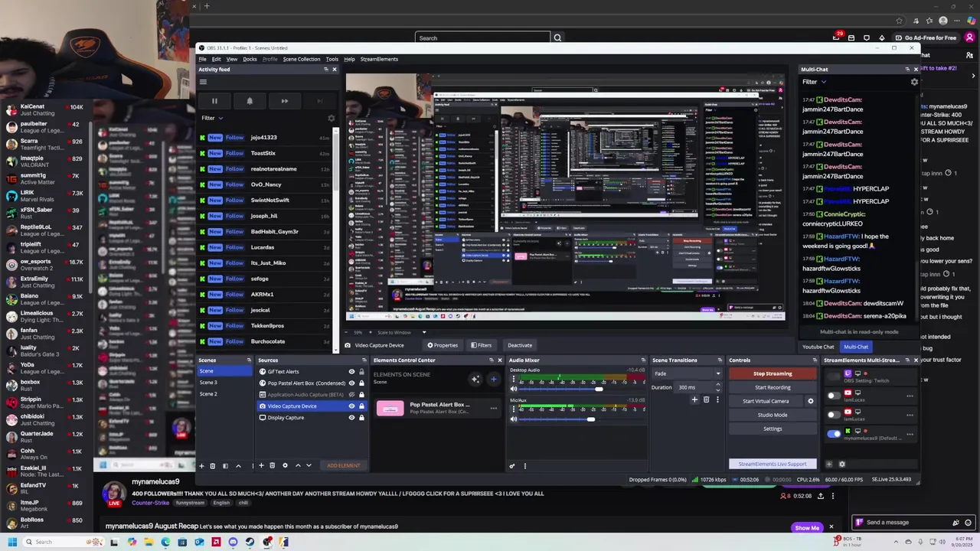
Task: Open the View menu in OBS
Action: [x=231, y=59]
